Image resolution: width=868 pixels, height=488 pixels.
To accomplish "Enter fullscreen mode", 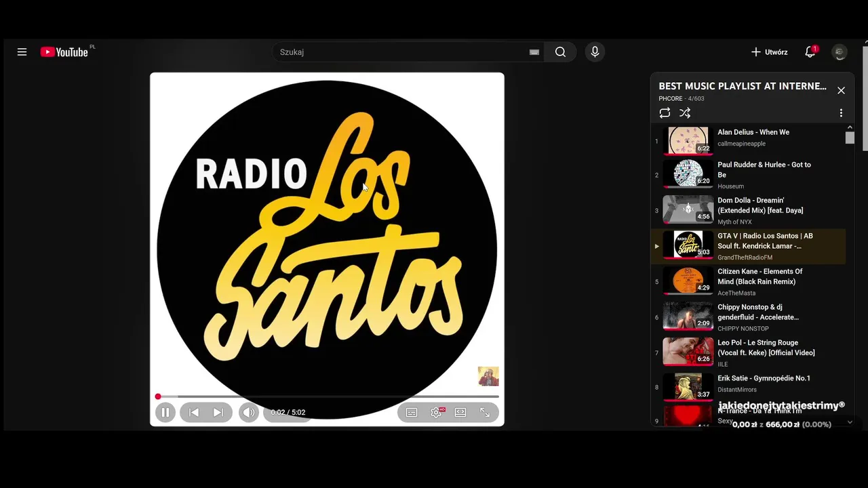I will pos(485,412).
